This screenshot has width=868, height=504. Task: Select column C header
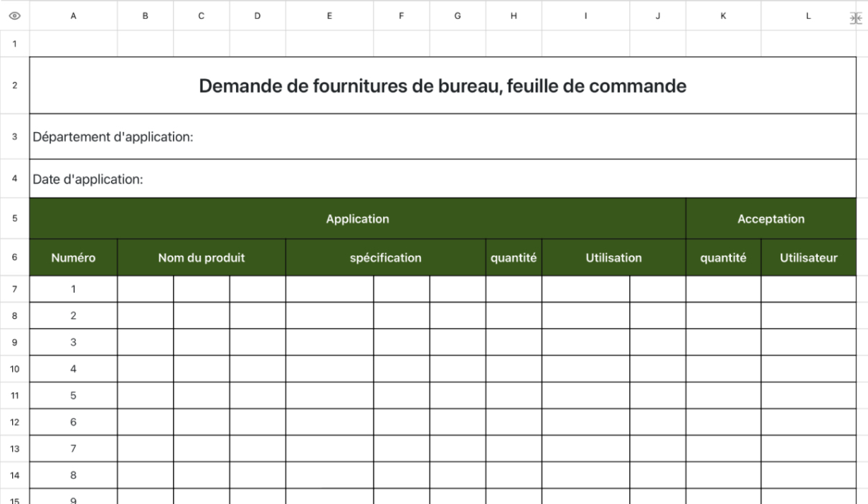tap(201, 16)
